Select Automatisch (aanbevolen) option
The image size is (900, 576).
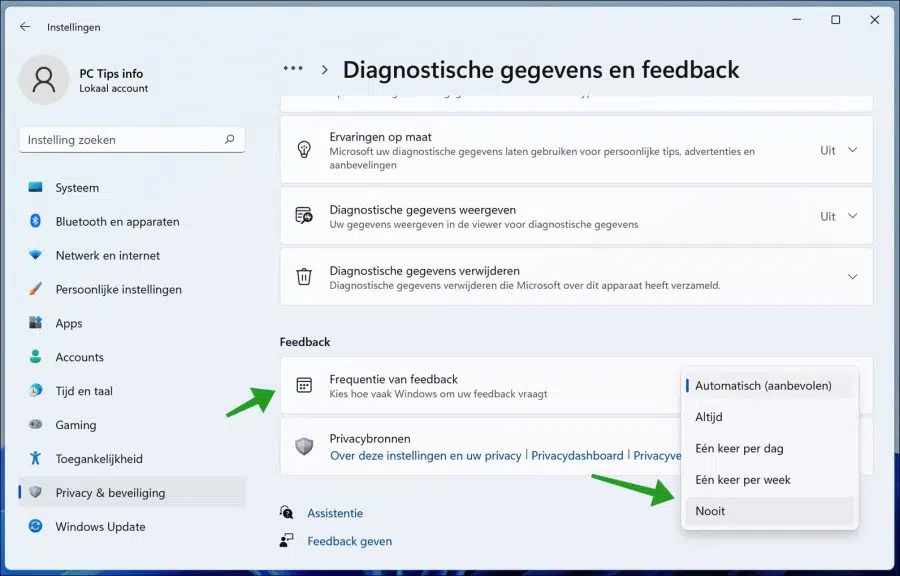770,386
